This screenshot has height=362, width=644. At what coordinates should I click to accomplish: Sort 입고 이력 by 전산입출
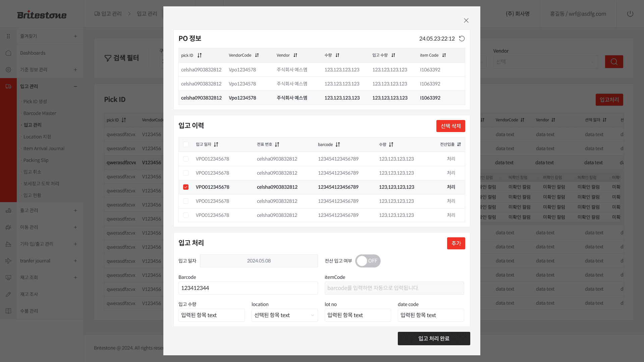coord(459,144)
